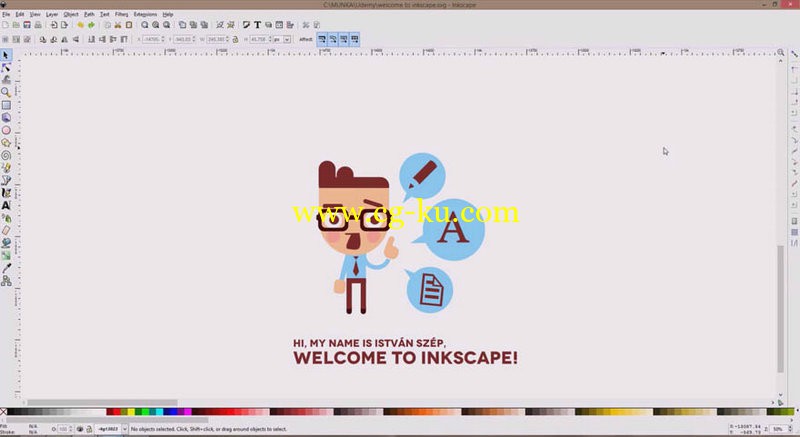Select the Rectangle tool
This screenshot has height=437, width=800.
(6, 105)
